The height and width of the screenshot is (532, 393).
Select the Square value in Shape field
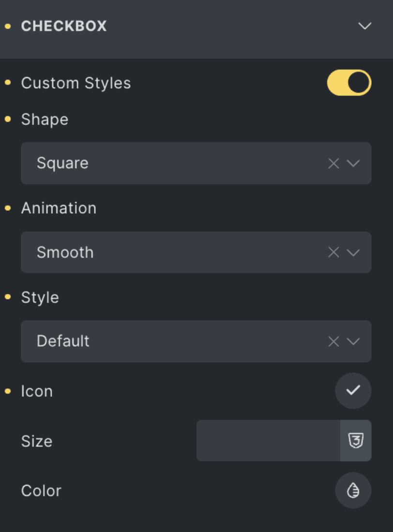click(x=62, y=163)
